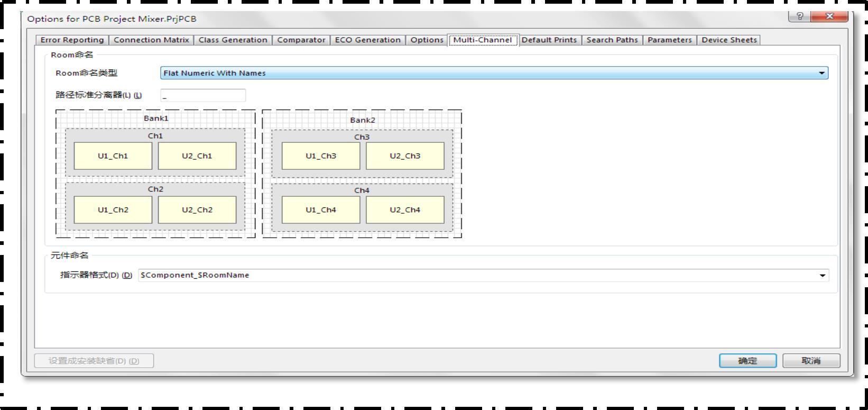The width and height of the screenshot is (868, 410).
Task: Close the Options for PCB Project dialog
Action: tap(829, 16)
